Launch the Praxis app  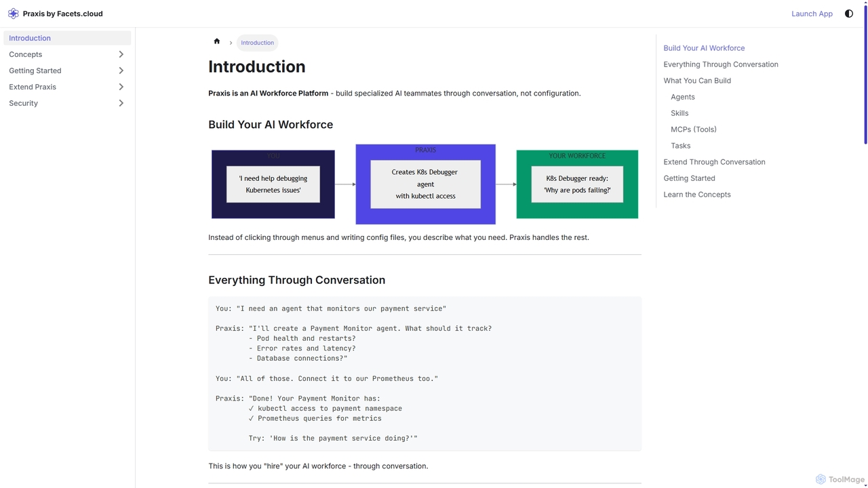tap(812, 14)
